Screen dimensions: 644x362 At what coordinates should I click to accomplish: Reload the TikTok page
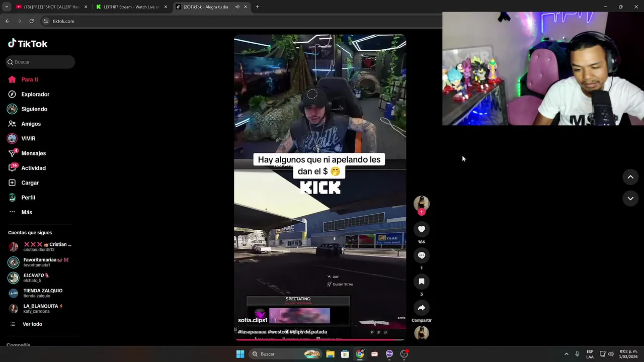click(x=31, y=21)
